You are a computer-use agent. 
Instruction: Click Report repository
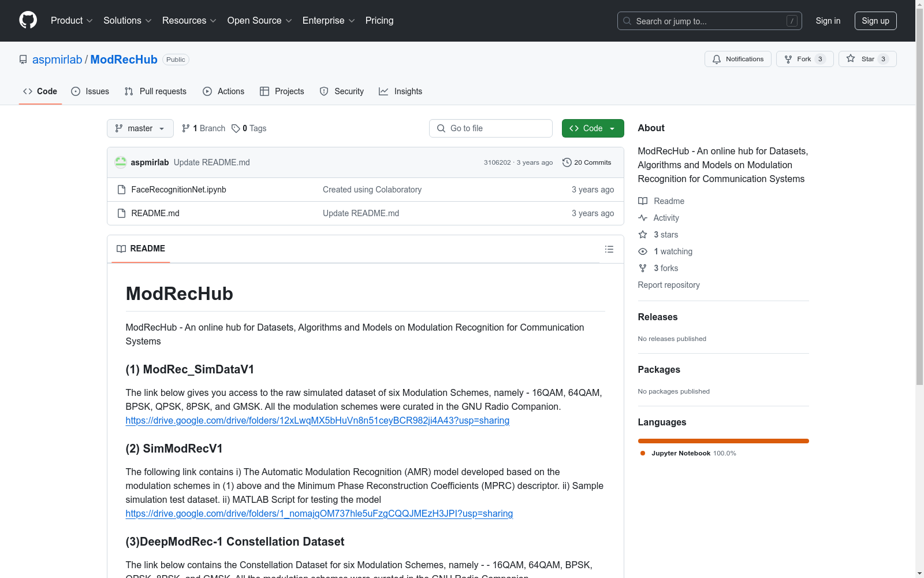669,285
